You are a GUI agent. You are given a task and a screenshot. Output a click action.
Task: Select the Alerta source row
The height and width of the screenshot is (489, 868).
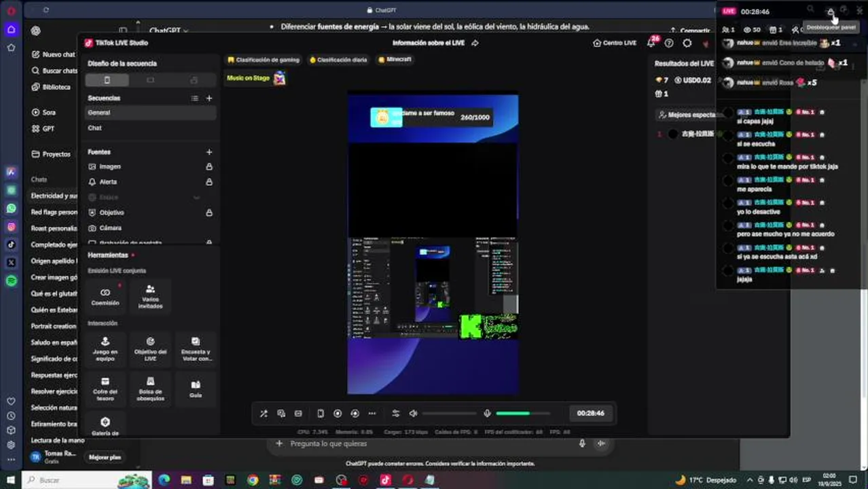click(151, 182)
